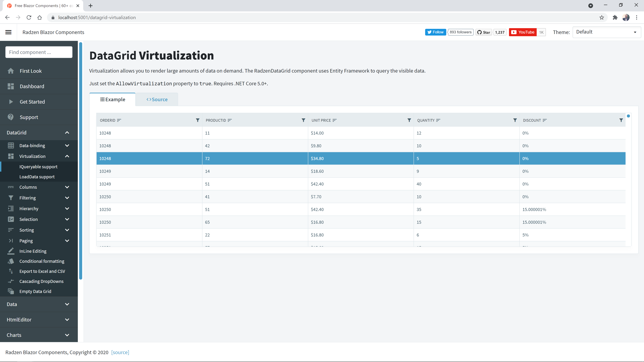Open the browser extensions puzzle icon

click(x=615, y=17)
